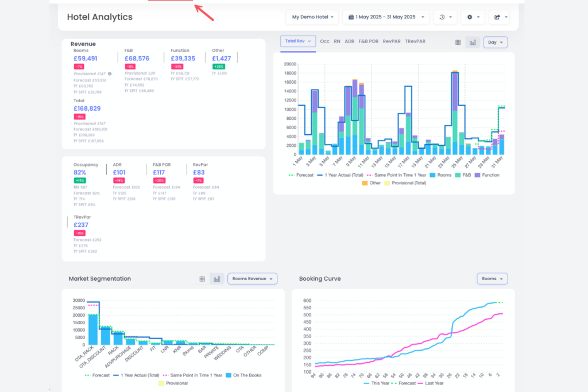Click the Rooms revenue value £59,491
588x392 pixels.
click(85, 59)
